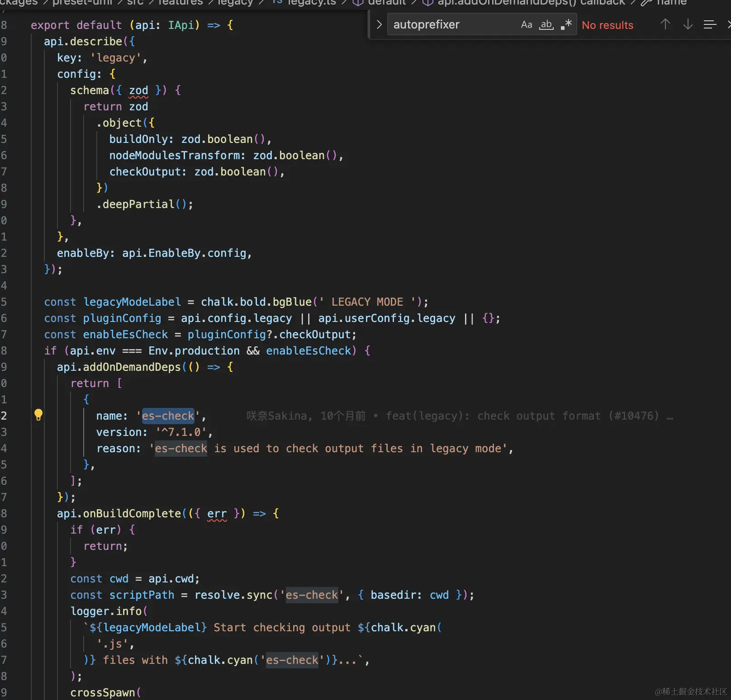This screenshot has width=731, height=700.
Task: Toggle Match Whole Word option
Action: click(x=546, y=24)
